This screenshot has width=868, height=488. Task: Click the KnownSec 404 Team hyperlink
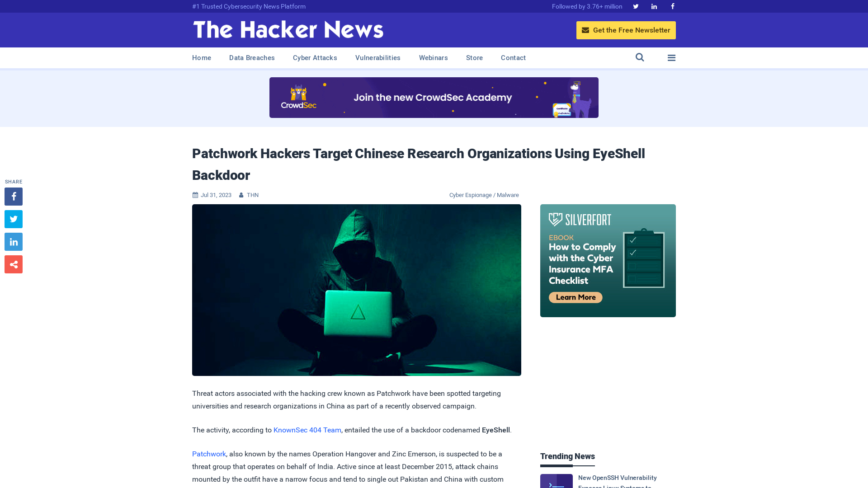(307, 430)
